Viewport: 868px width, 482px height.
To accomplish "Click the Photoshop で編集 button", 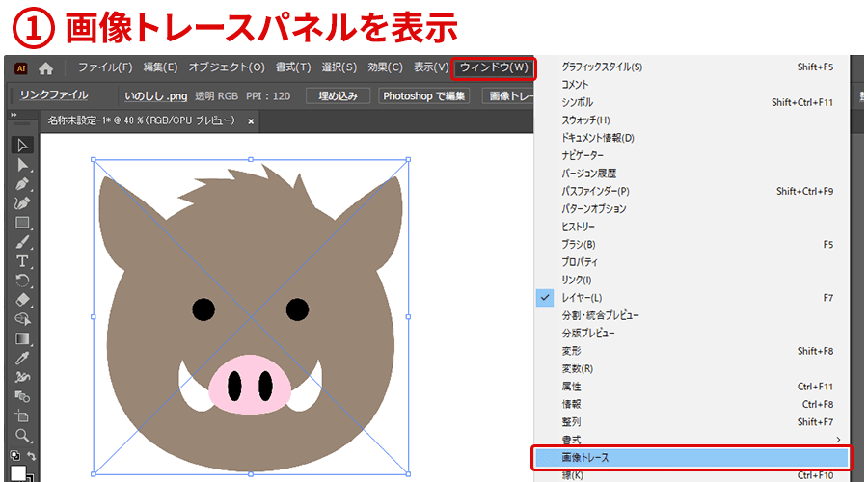I will 424,96.
